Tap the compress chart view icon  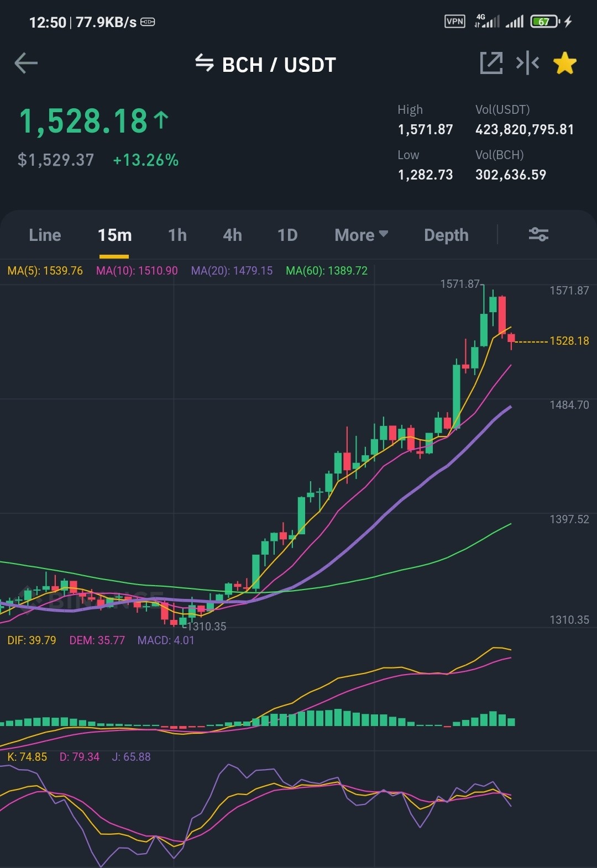528,63
